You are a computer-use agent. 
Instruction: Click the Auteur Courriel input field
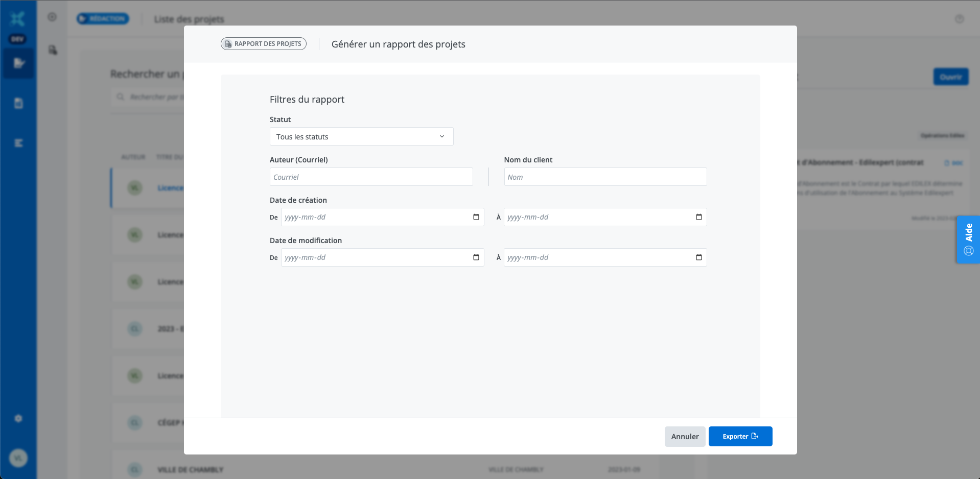point(371,177)
